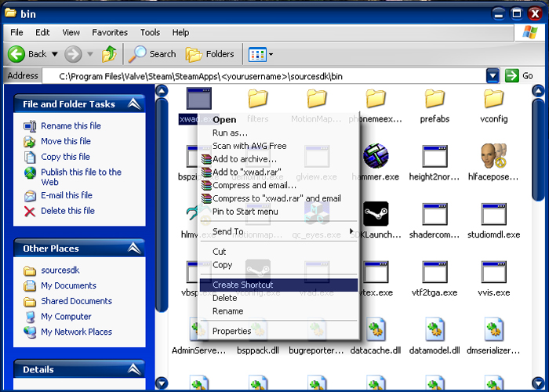The height and width of the screenshot is (392, 549).
Task: Choose Create Shortcut from context menu
Action: [242, 285]
